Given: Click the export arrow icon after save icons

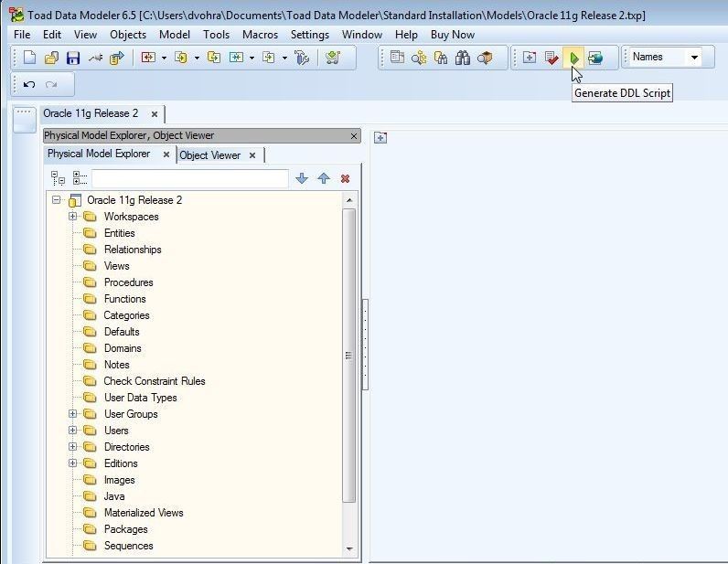Looking at the screenshot, I should click(117, 58).
